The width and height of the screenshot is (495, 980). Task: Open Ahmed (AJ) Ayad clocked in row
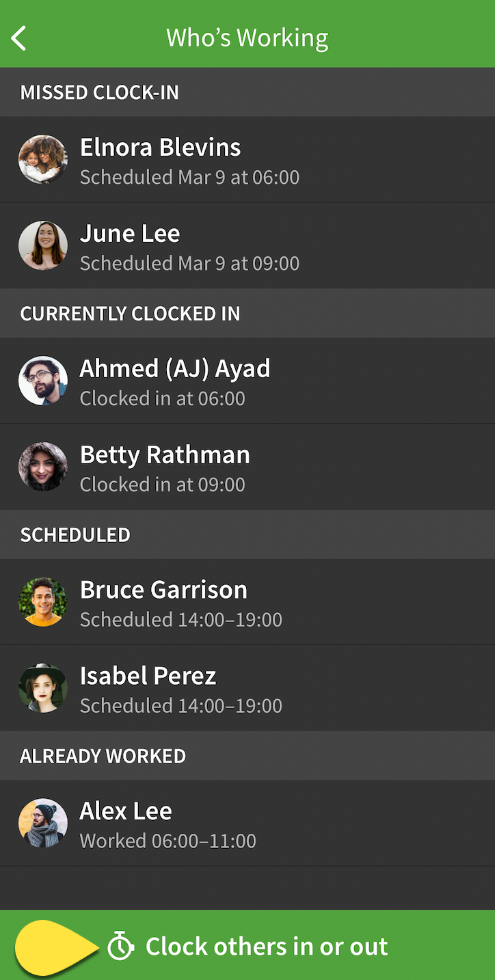247,381
